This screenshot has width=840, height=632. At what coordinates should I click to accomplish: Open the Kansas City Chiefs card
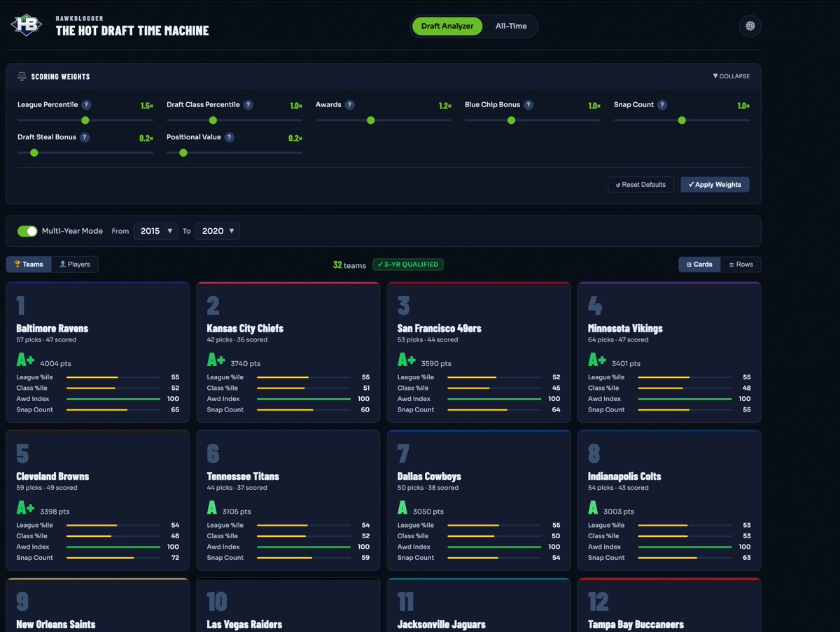point(288,352)
